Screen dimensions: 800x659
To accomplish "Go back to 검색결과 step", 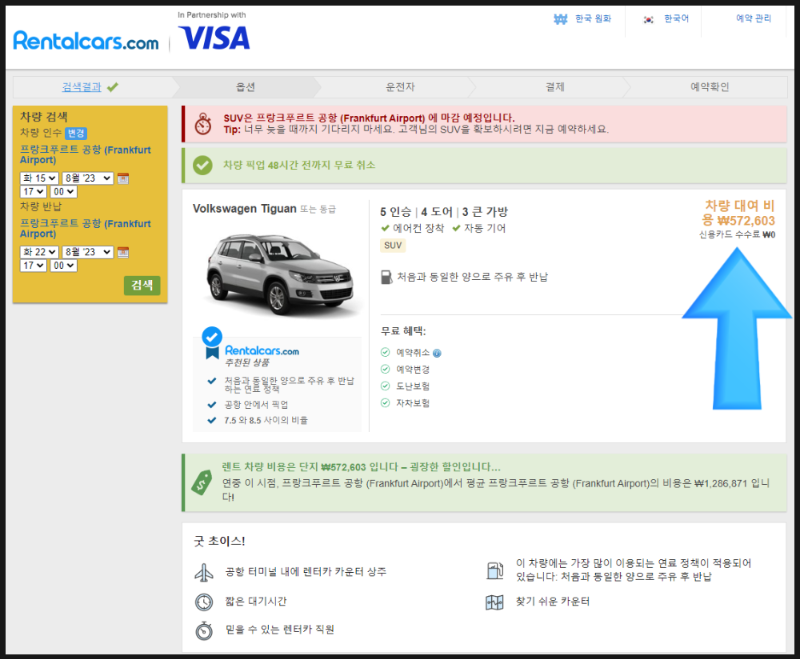I will [x=82, y=87].
